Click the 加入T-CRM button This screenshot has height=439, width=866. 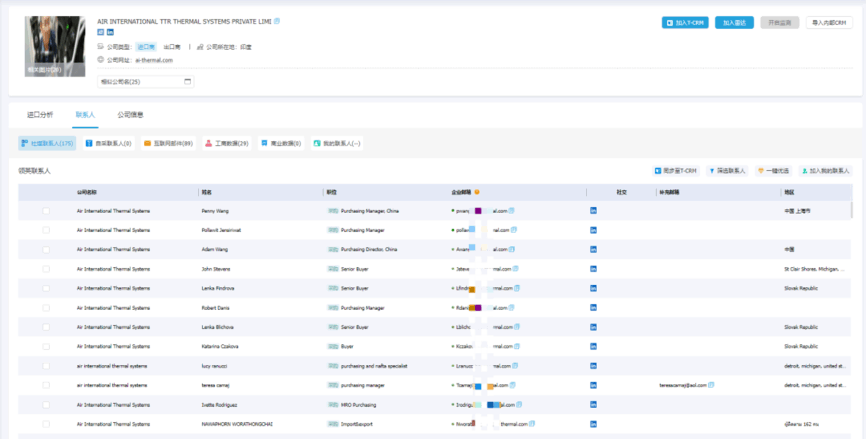point(685,22)
